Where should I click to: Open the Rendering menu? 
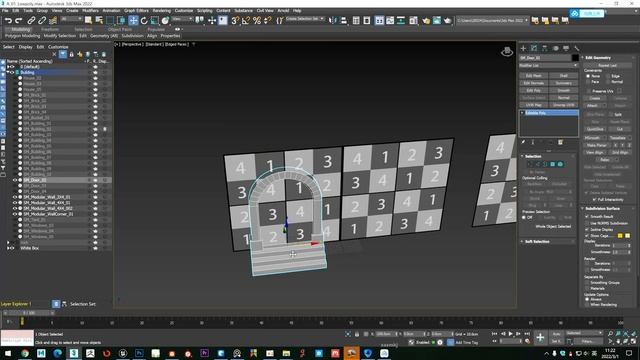pyautogui.click(x=162, y=11)
